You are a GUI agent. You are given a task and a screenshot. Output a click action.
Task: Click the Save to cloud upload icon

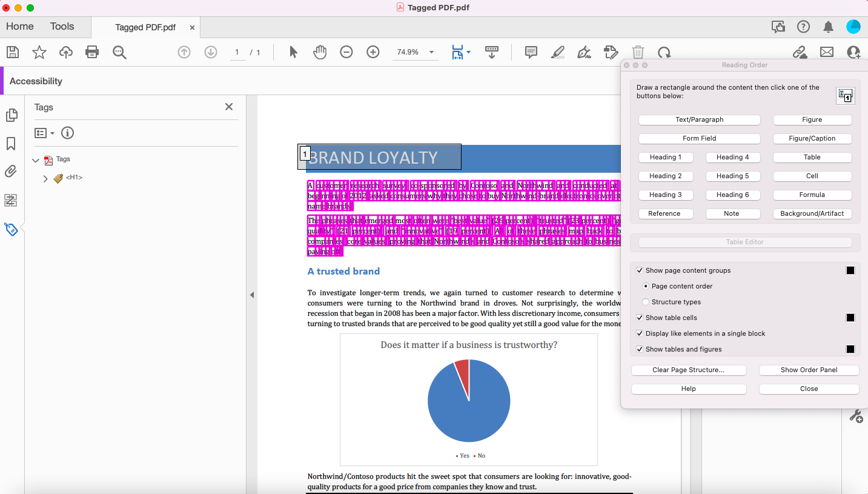click(x=66, y=52)
